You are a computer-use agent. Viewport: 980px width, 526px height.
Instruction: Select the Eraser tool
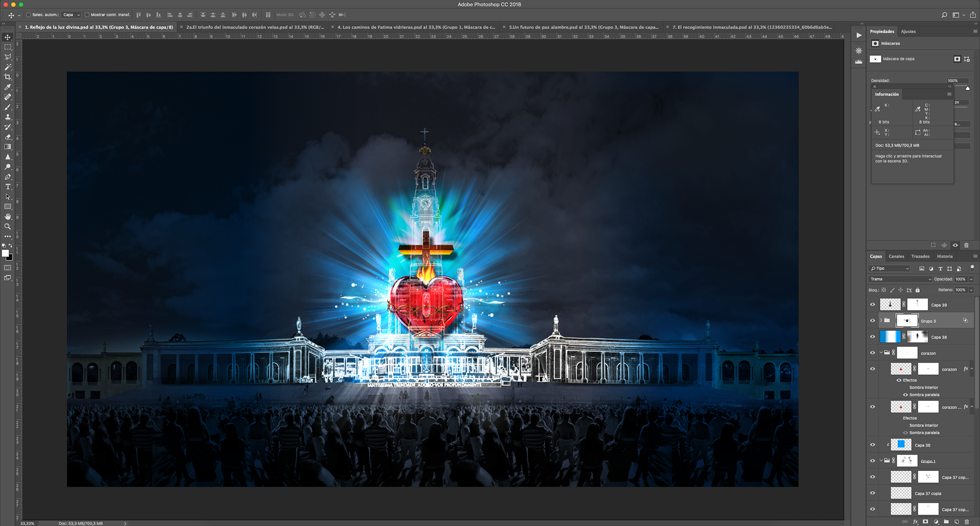[8, 137]
